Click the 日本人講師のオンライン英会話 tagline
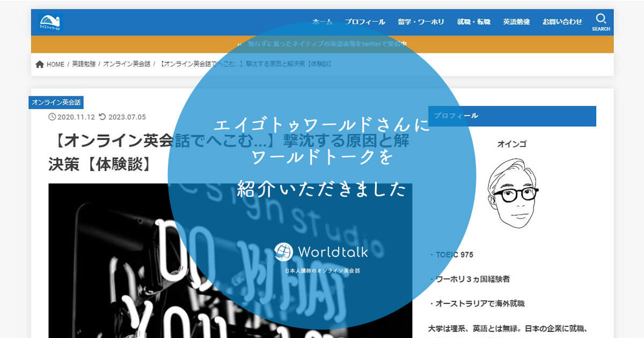This screenshot has height=338, width=644. coord(322,271)
